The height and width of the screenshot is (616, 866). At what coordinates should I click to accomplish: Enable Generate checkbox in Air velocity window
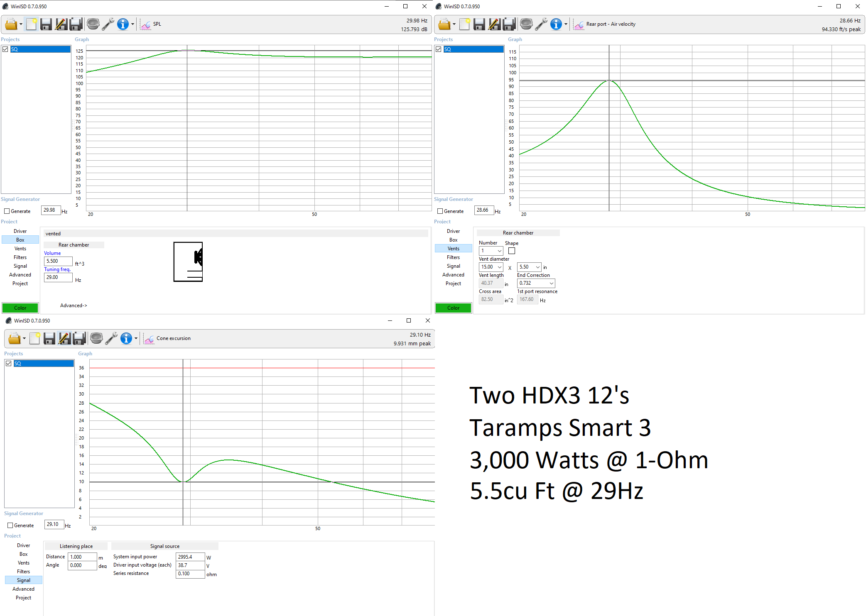tap(440, 211)
